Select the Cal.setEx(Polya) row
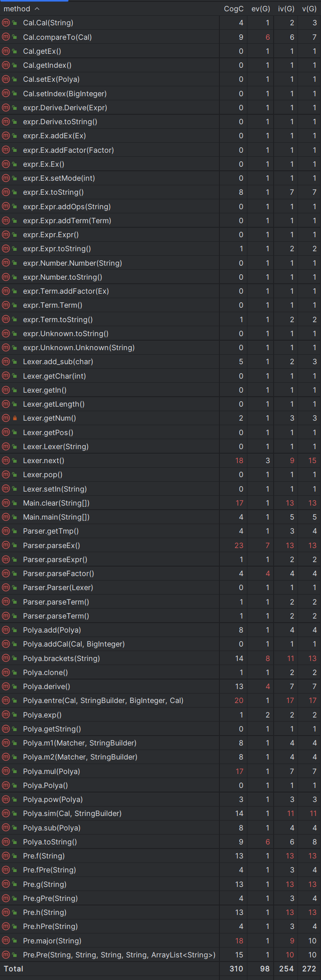 (160, 79)
